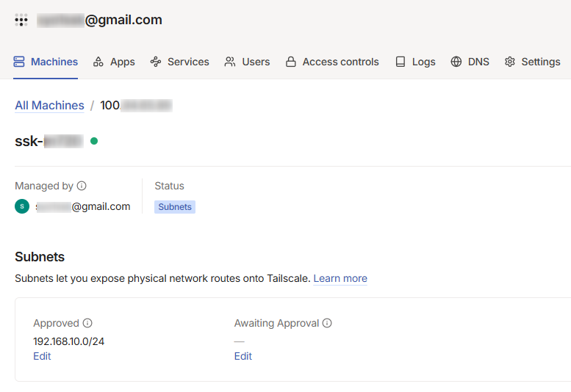Viewport: 571px width, 392px height.
Task: Show info icon beside Awaiting Approval
Action: tap(327, 323)
